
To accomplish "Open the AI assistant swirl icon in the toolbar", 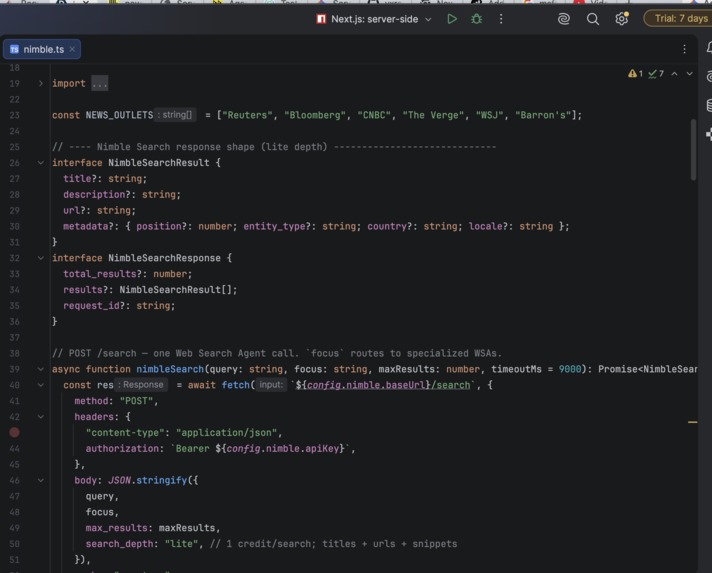I will [x=564, y=19].
